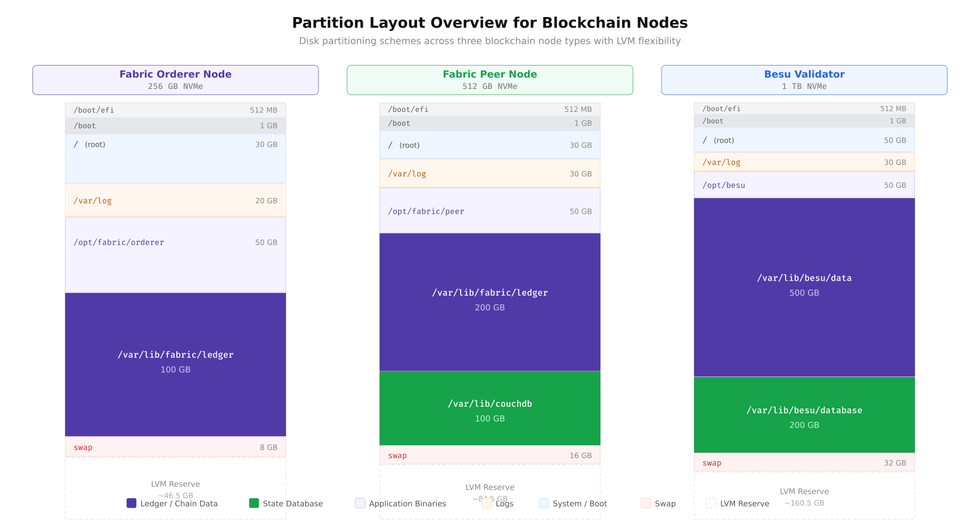Switch to the Fabric Peer Node header
The image size is (980, 531).
tap(489, 79)
